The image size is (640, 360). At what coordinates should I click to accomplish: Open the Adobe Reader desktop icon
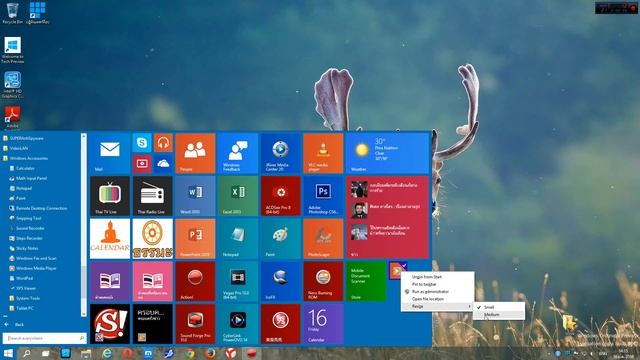[12, 118]
